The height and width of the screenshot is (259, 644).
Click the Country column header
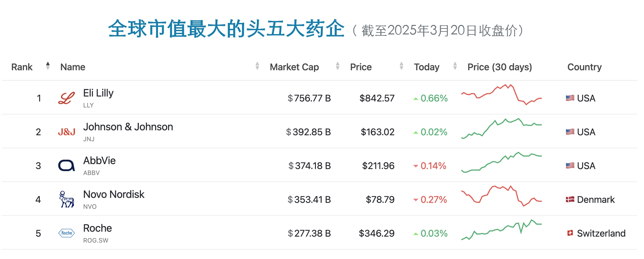584,67
